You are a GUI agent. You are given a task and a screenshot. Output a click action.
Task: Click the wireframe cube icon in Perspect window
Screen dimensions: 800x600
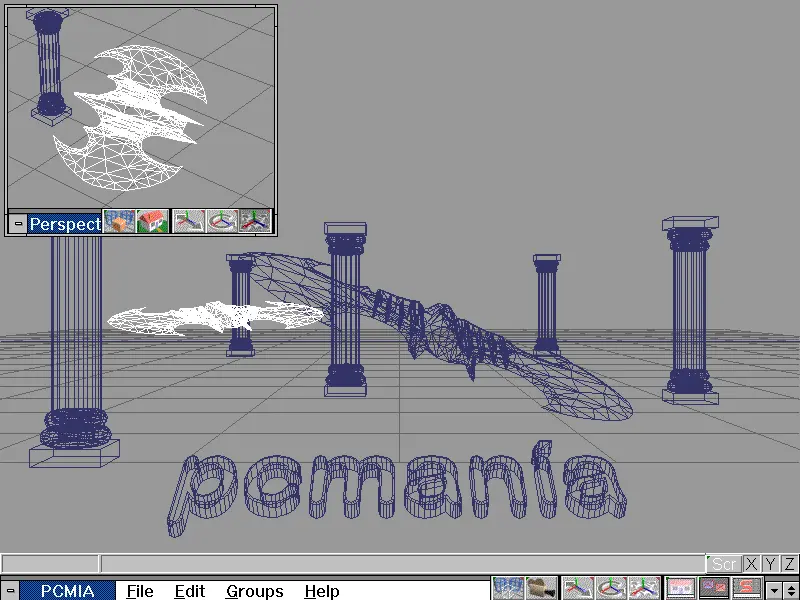[x=120, y=223]
